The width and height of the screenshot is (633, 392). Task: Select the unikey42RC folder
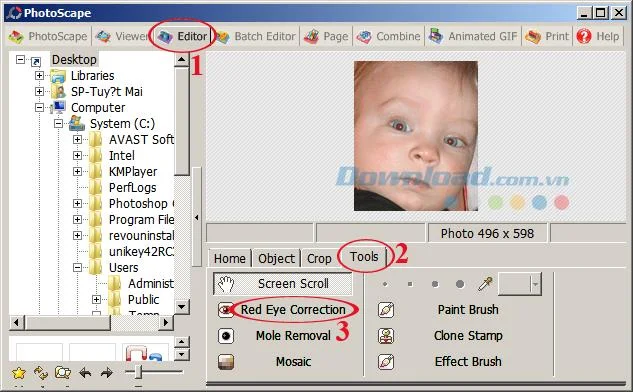tap(141, 252)
